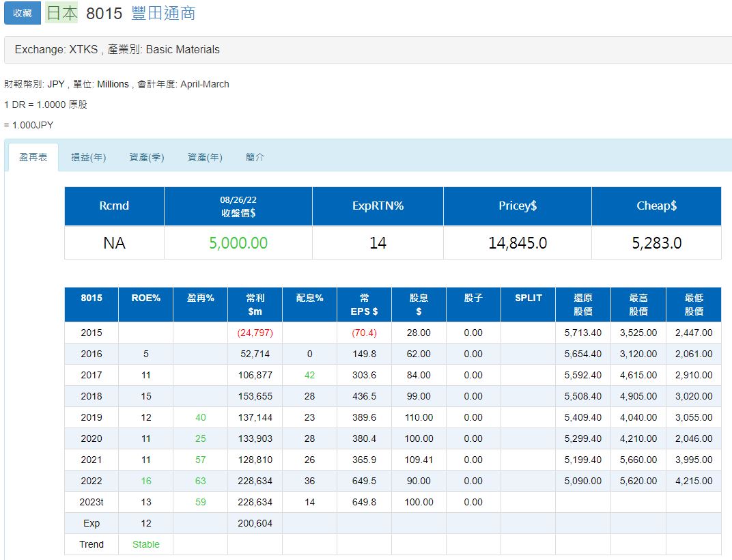The width and height of the screenshot is (732, 560).
Task: Click the 08/26/22 收盤價$ header
Action: [x=238, y=206]
